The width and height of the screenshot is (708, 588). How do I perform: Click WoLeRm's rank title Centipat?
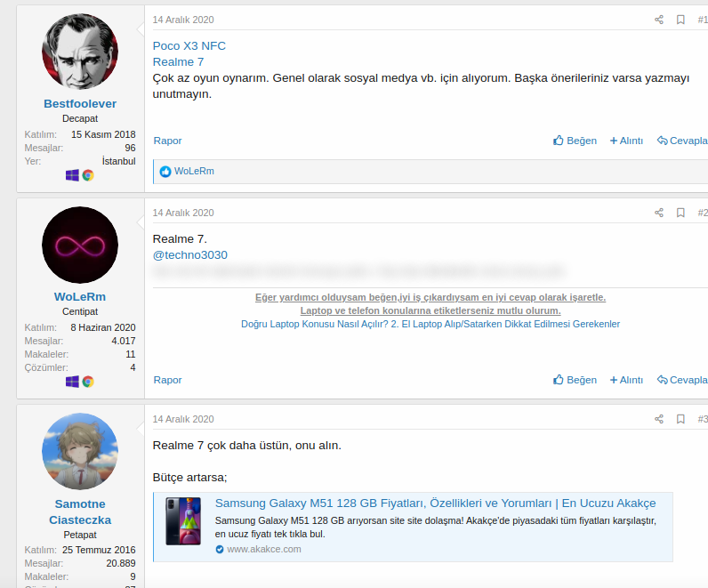coord(80,311)
